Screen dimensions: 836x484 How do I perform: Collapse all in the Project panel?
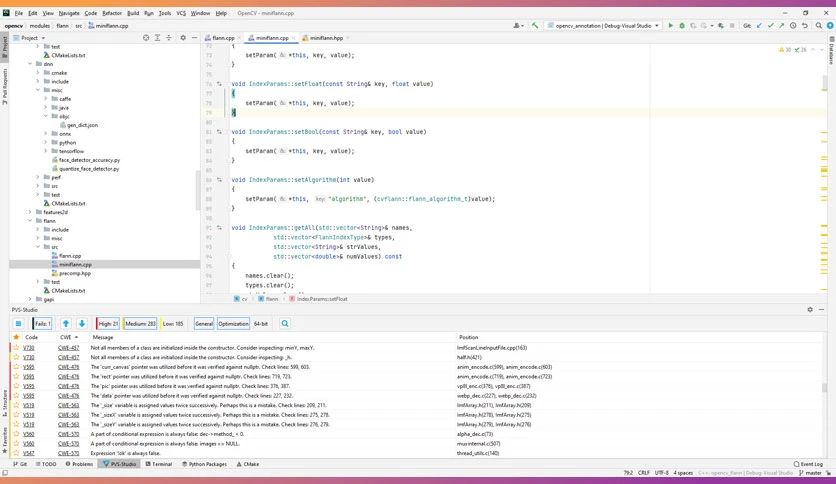168,38
